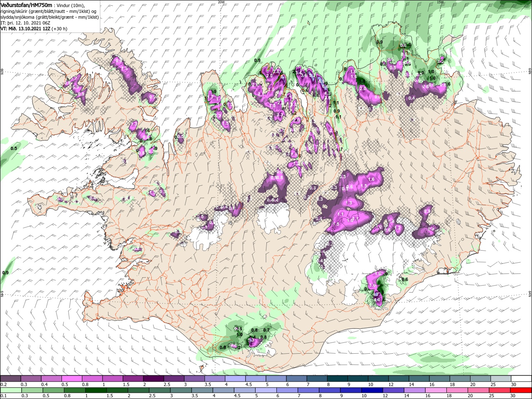The image size is (532, 399).
Task: Pick the dark teal upper swatch between 8 and 9
Action: pyautogui.click(x=337, y=379)
